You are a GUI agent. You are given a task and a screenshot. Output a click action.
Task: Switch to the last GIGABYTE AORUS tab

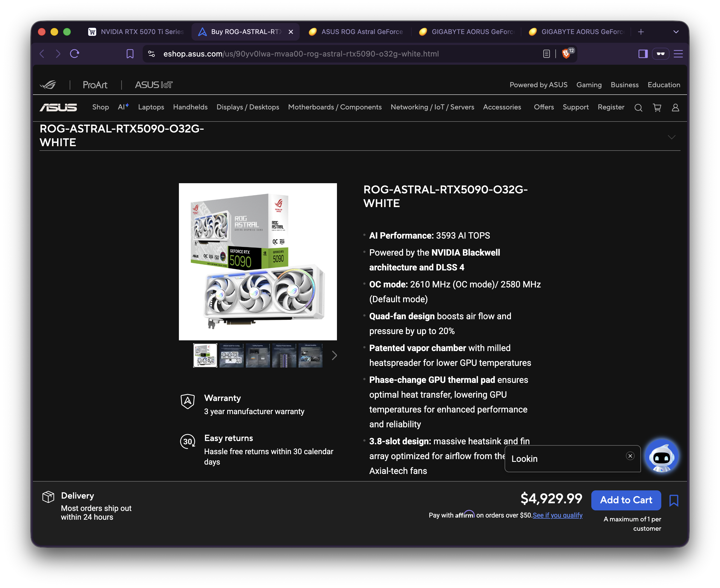point(576,32)
